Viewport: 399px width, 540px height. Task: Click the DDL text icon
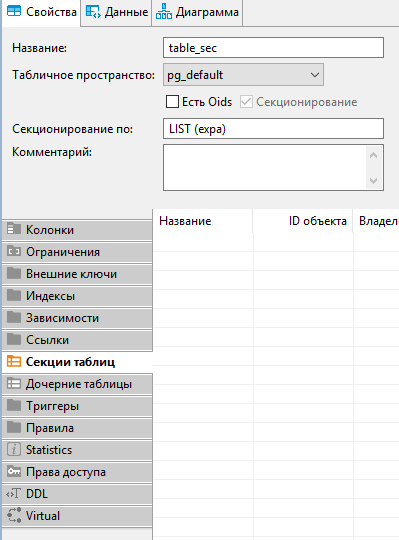pos(14,494)
